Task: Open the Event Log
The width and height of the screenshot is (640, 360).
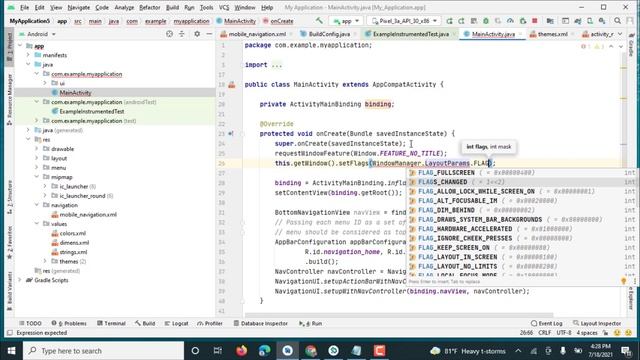Action: tap(547, 323)
